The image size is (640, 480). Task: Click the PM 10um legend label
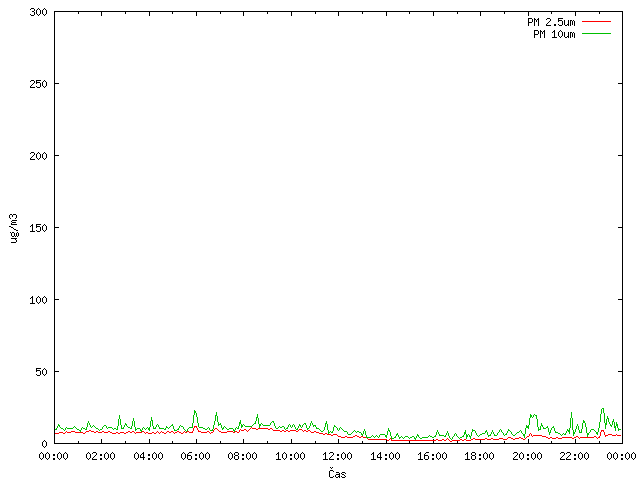coord(554,34)
